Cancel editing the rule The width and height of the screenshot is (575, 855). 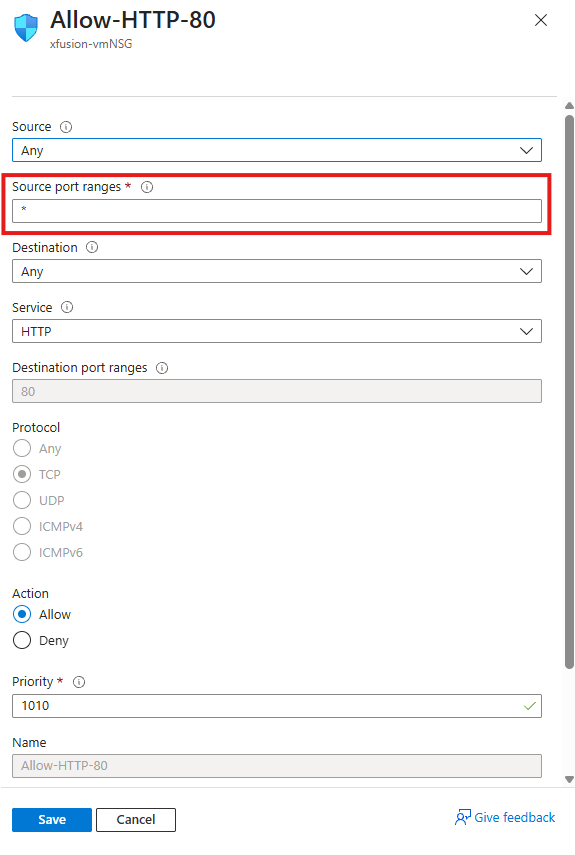[136, 820]
